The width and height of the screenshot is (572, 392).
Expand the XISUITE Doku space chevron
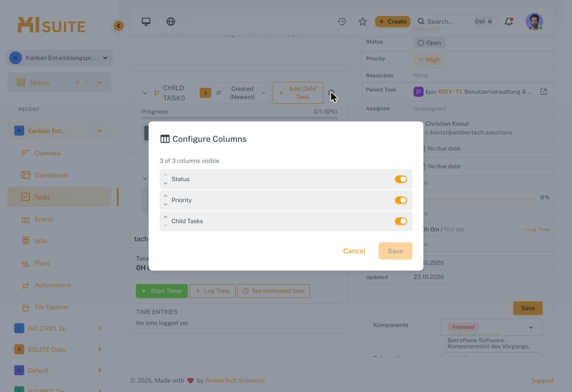(x=99, y=349)
